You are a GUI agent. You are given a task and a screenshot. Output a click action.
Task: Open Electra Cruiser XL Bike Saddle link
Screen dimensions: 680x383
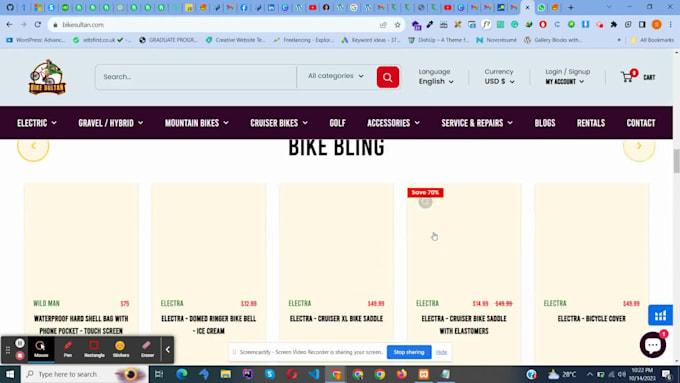pos(336,319)
